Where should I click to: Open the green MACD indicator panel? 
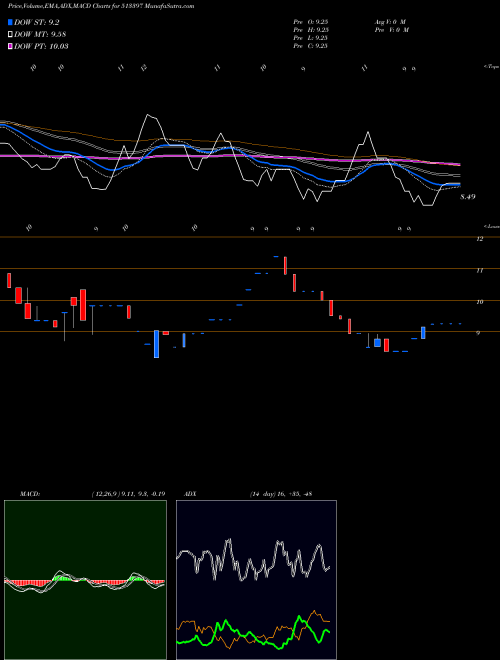click(85, 580)
